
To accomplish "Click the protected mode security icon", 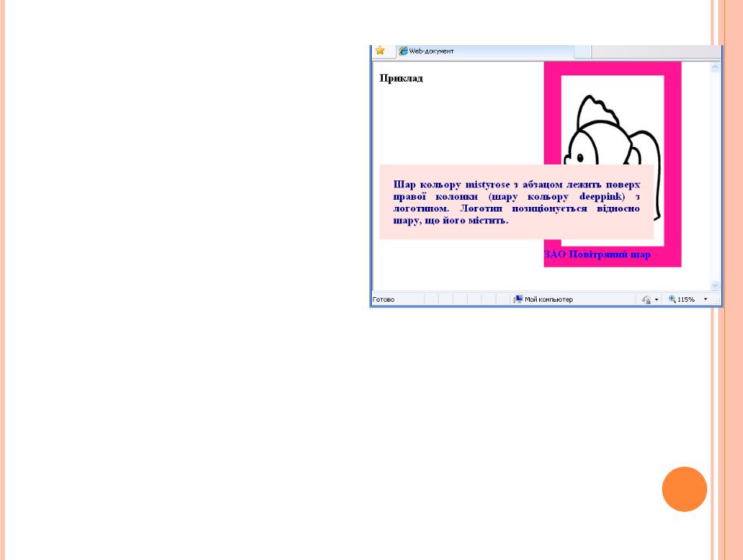I will pos(646,299).
